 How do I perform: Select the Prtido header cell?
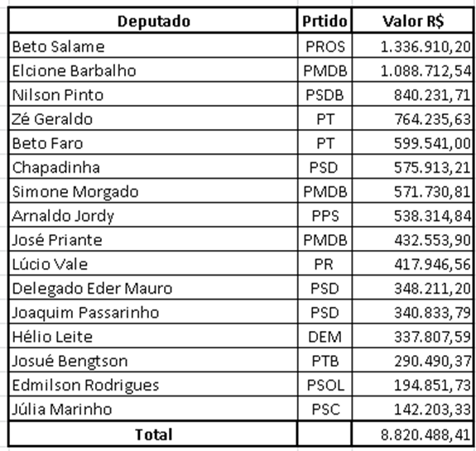point(325,21)
